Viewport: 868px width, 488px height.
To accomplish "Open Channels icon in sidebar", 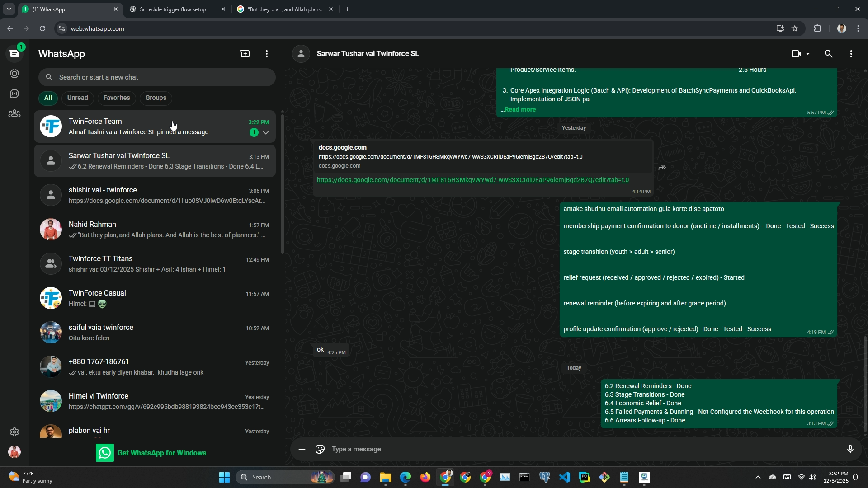I will (14, 94).
